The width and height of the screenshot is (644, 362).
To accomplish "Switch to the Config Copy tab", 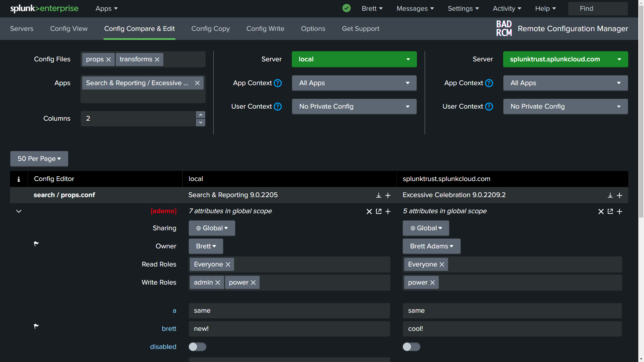I will [210, 28].
